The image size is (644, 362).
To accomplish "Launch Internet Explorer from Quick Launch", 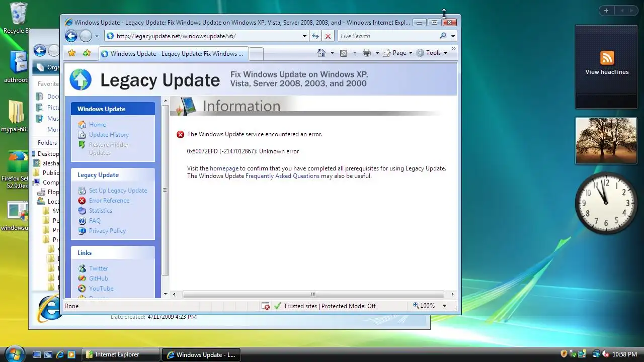I will click(60, 354).
